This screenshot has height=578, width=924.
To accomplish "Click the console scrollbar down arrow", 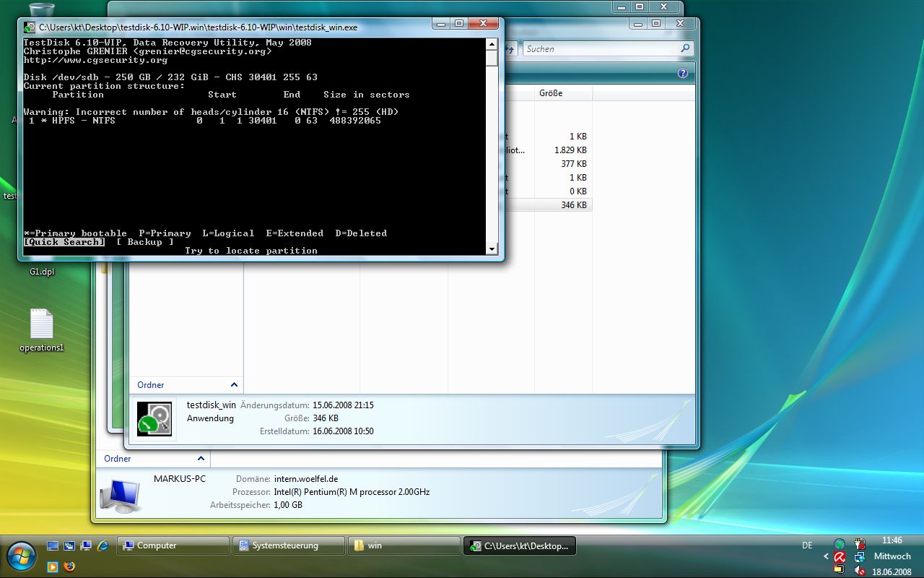I will point(492,249).
